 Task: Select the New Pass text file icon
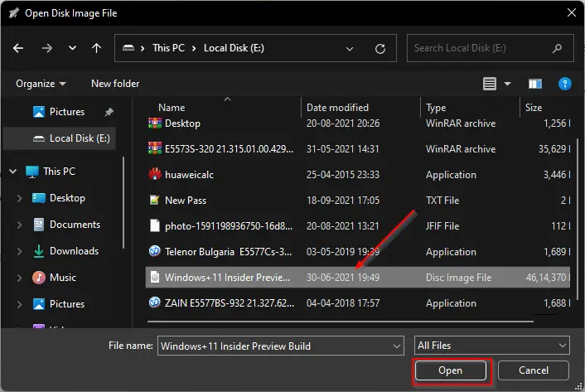[155, 200]
